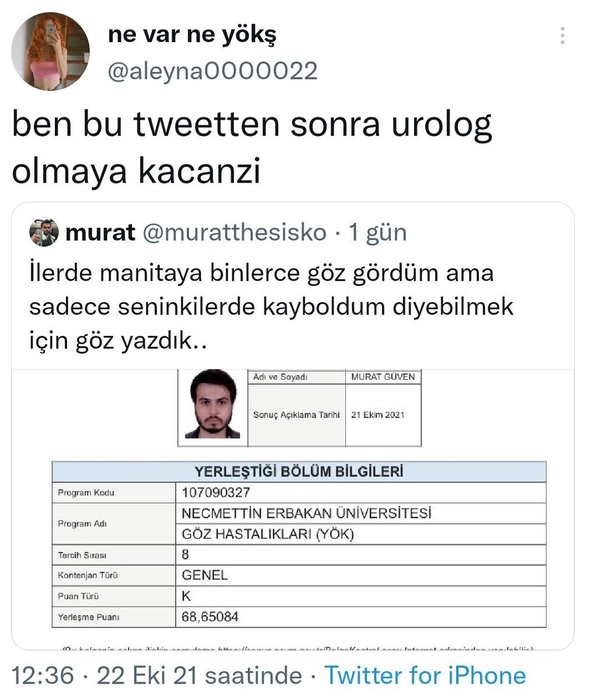The width and height of the screenshot is (592, 700).
Task: Click the YERLEŞTİĞİ BÖLÜM BİLGİLERİ table header
Action: (299, 471)
